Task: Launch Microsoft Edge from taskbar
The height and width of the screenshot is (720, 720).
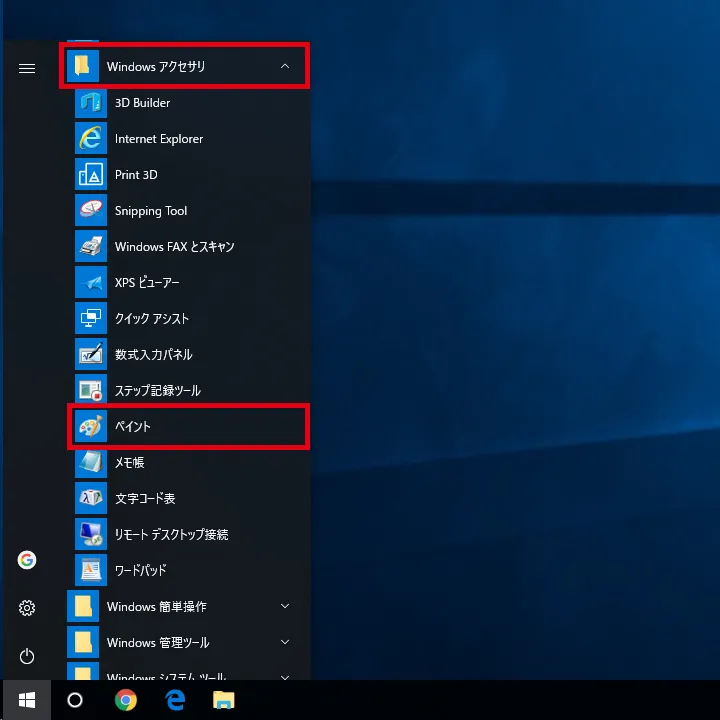Action: pos(175,700)
